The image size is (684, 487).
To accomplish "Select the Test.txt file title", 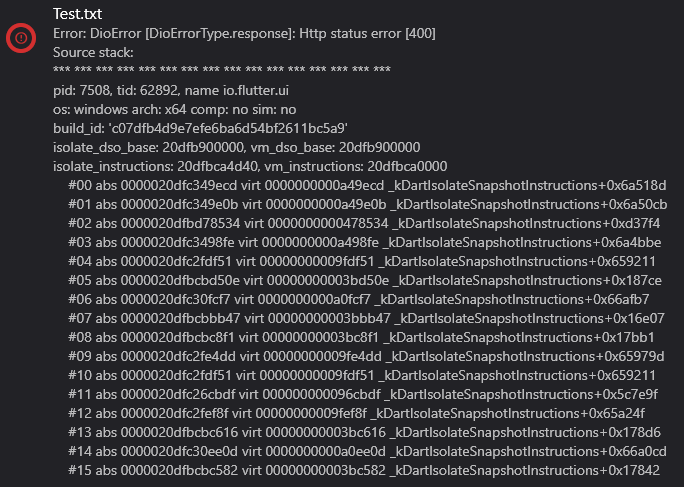I will pyautogui.click(x=77, y=14).
